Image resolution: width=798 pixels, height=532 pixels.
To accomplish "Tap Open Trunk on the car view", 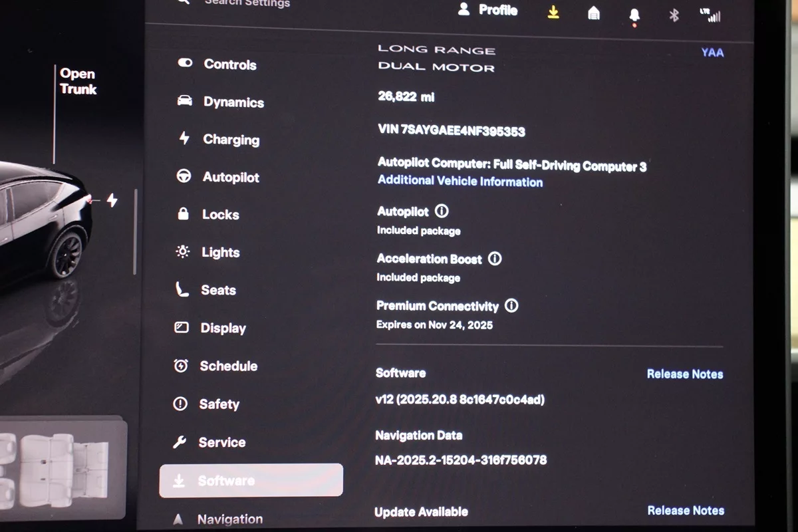I will pyautogui.click(x=78, y=82).
